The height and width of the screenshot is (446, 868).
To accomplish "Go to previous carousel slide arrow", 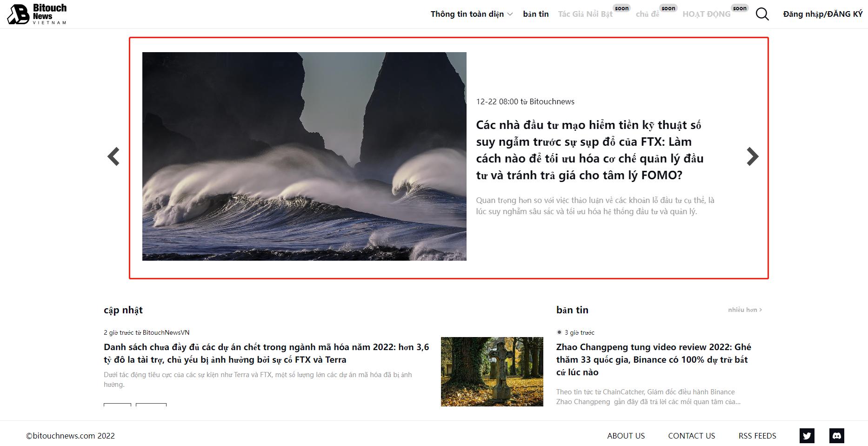I will coord(114,156).
